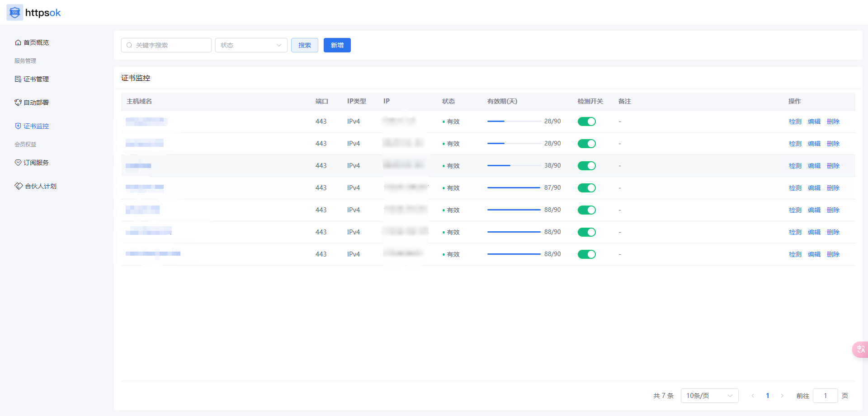868x416 pixels.
Task: Click the 有效期(天) column header
Action: tap(502, 101)
